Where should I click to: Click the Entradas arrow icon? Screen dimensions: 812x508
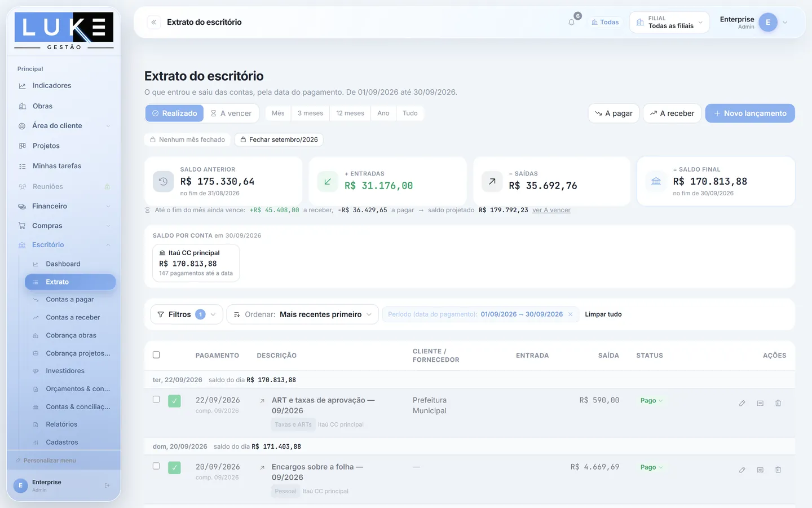point(328,182)
